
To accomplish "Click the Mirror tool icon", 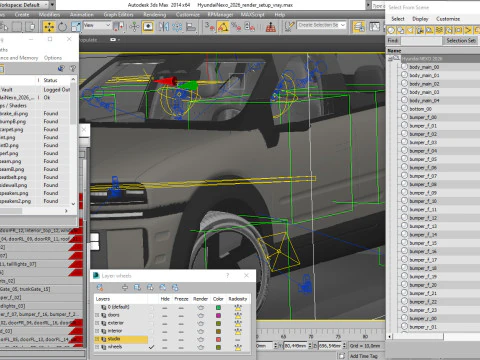I will (164, 27).
